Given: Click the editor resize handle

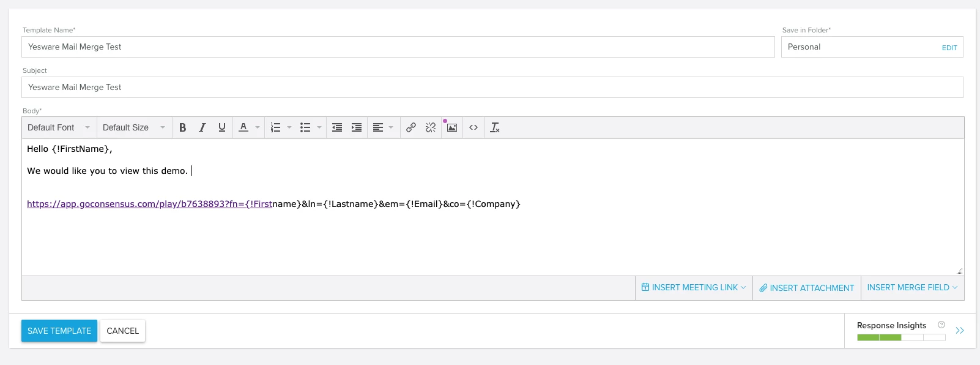Looking at the screenshot, I should coord(960,271).
